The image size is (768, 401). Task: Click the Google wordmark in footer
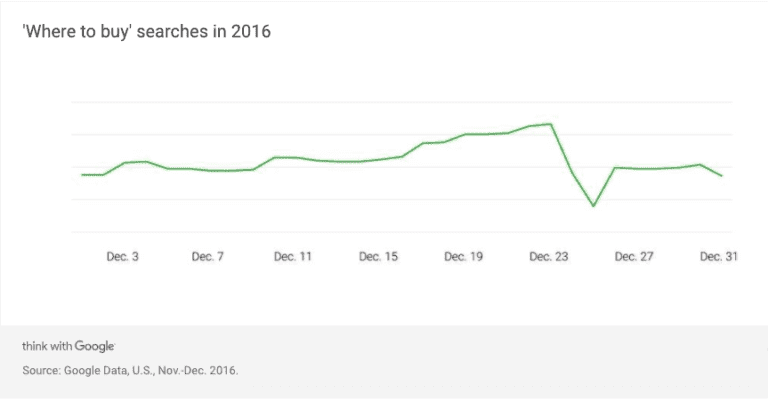95,346
